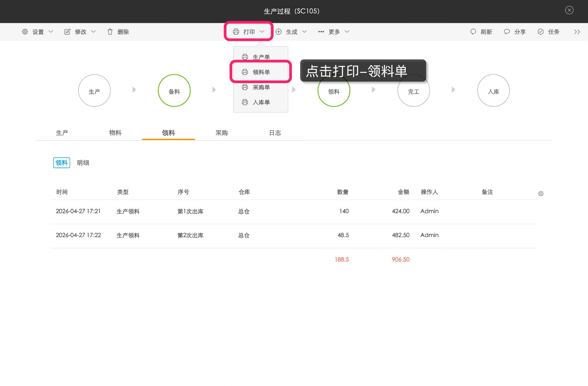The width and height of the screenshot is (588, 386).
Task: Switch to the 采购 tab
Action: pos(222,133)
